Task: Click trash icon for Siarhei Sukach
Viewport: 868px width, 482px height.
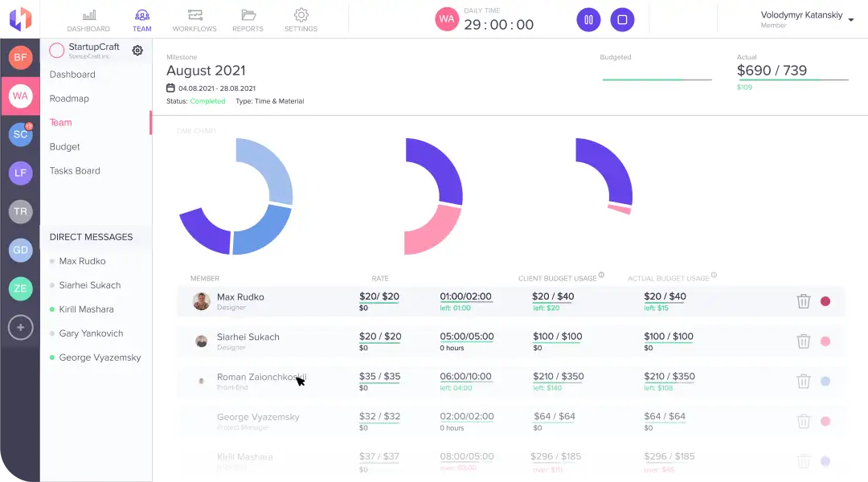Action: (x=803, y=341)
